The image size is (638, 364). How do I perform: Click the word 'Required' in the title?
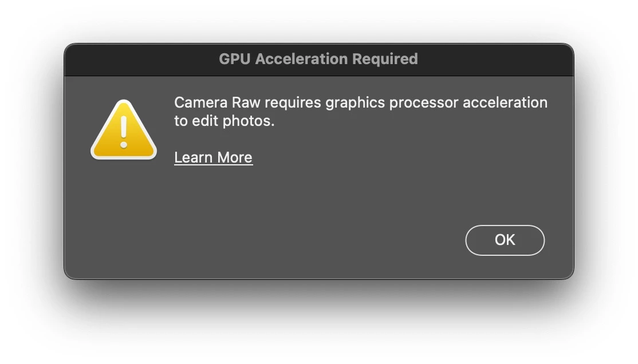point(384,59)
